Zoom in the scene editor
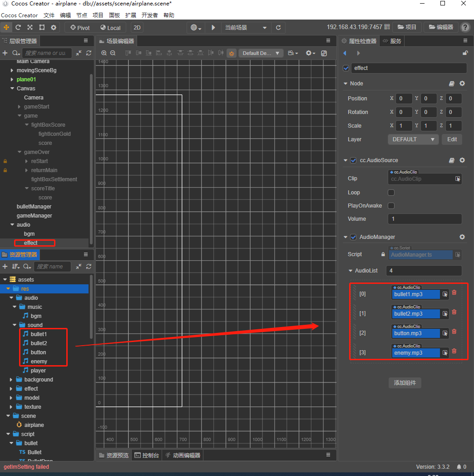Image resolution: width=474 pixels, height=476 pixels. [104, 53]
